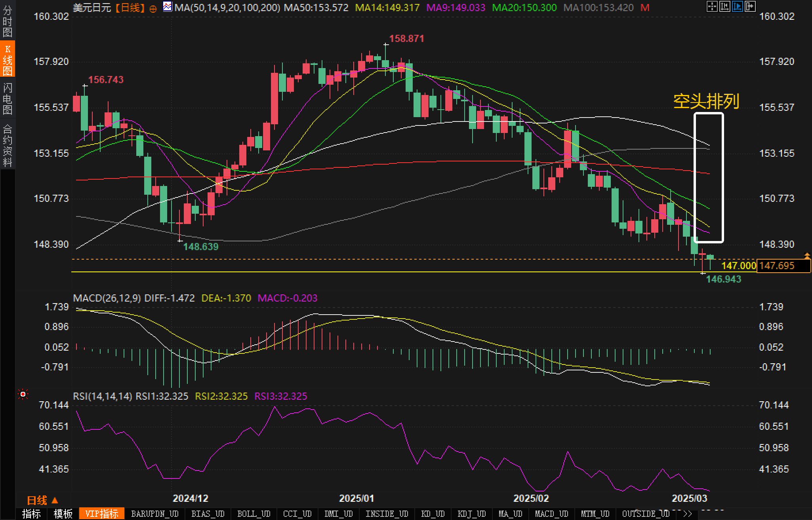
Task: Click the 2025/01 date on time axis
Action: coord(357,498)
